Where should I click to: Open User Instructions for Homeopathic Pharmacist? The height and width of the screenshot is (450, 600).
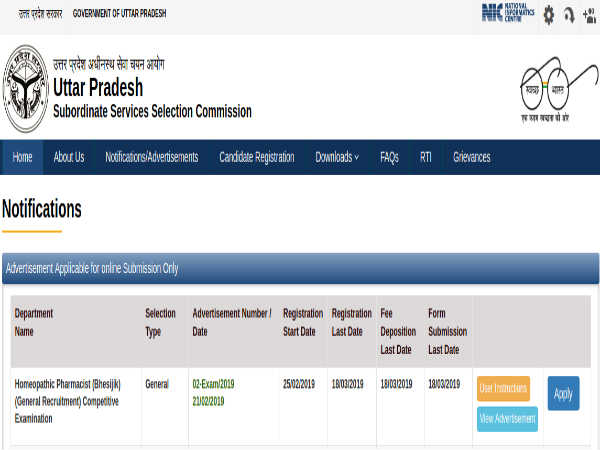click(x=503, y=388)
